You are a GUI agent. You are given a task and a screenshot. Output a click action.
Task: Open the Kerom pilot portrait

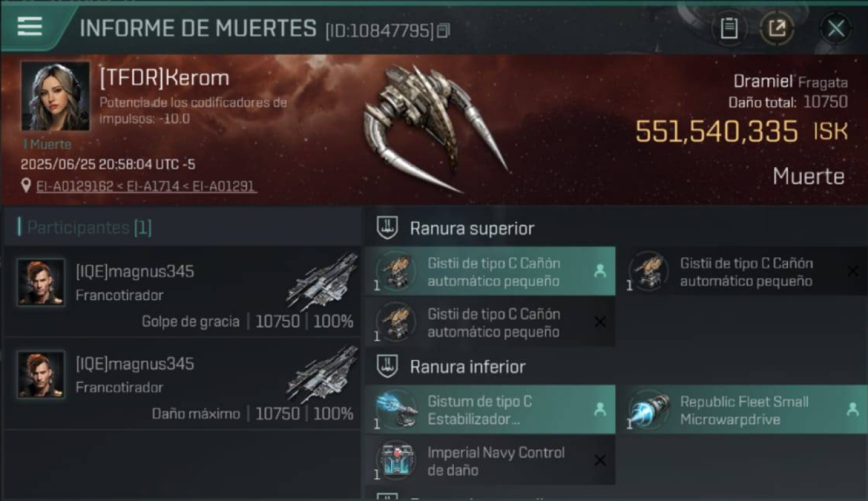(55, 97)
